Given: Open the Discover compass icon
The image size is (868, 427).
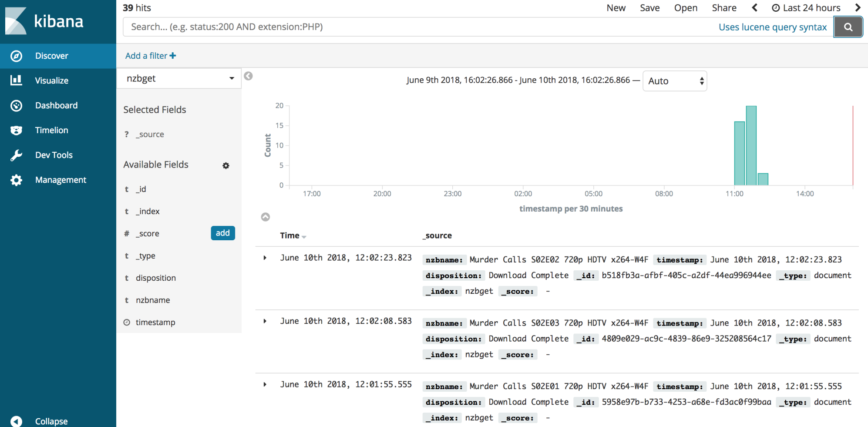Looking at the screenshot, I should coord(16,56).
